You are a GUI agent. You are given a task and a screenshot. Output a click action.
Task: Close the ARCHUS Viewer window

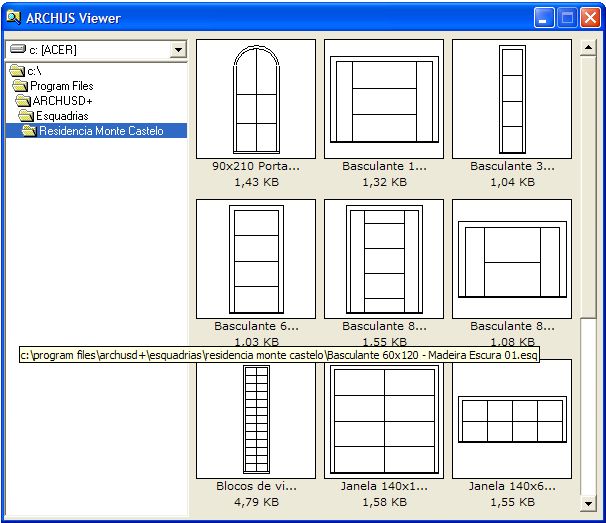590,18
